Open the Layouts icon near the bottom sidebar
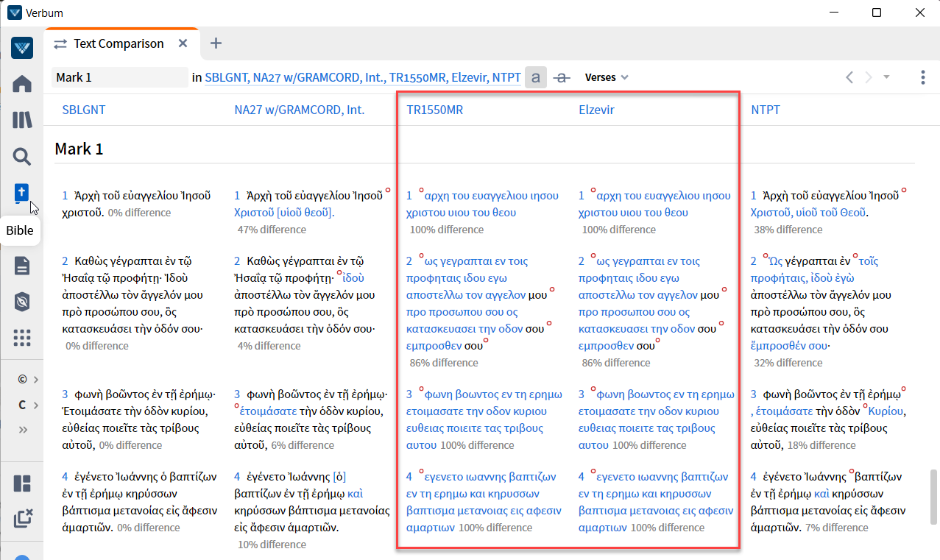 (x=22, y=483)
